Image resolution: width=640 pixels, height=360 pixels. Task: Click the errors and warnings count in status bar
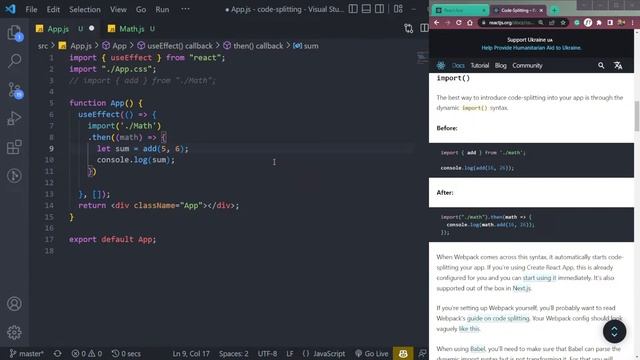click(x=87, y=353)
